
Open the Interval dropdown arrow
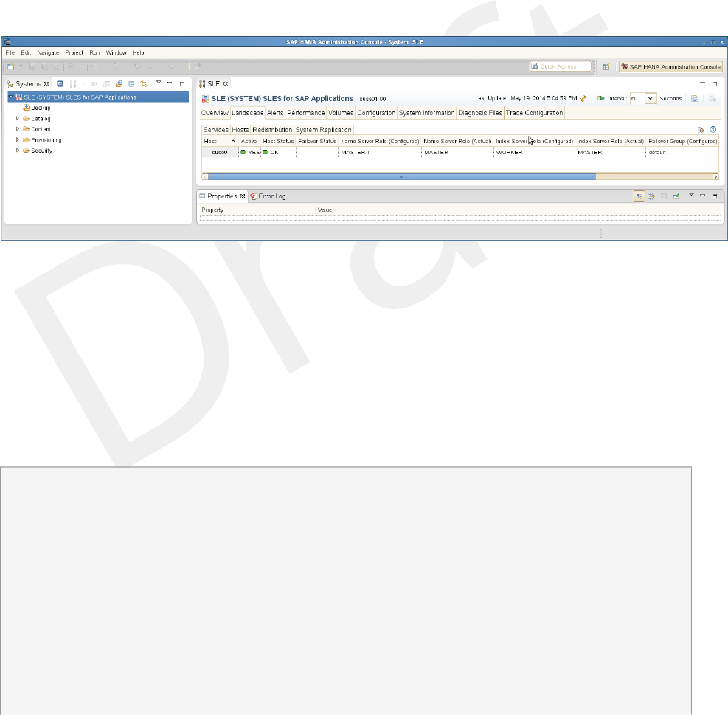click(x=651, y=98)
